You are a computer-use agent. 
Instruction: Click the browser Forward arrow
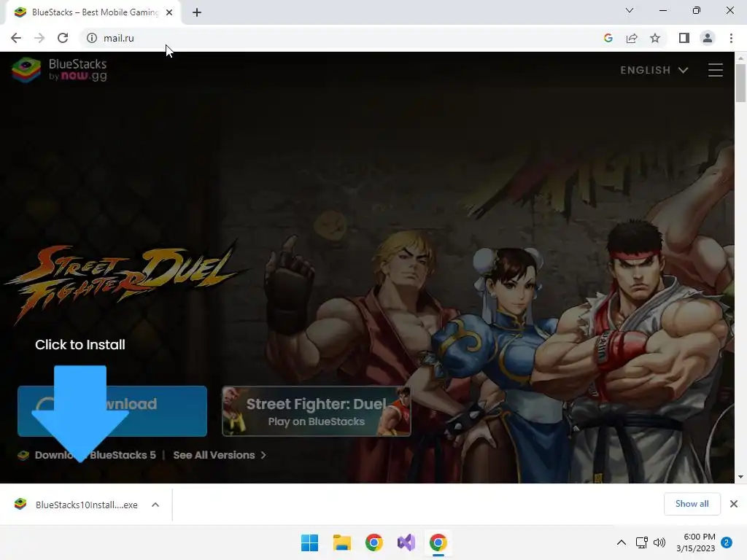[x=39, y=38]
